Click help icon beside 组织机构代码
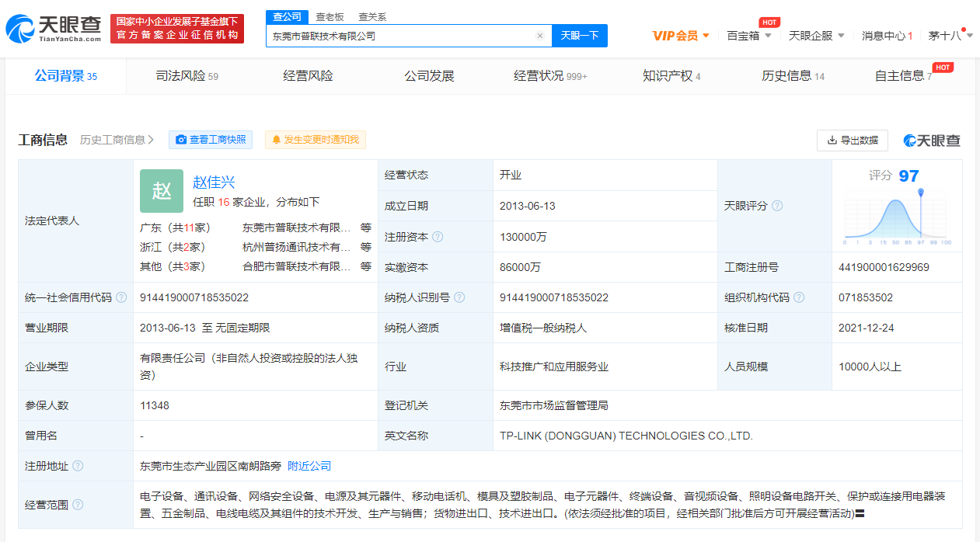 pyautogui.click(x=799, y=297)
